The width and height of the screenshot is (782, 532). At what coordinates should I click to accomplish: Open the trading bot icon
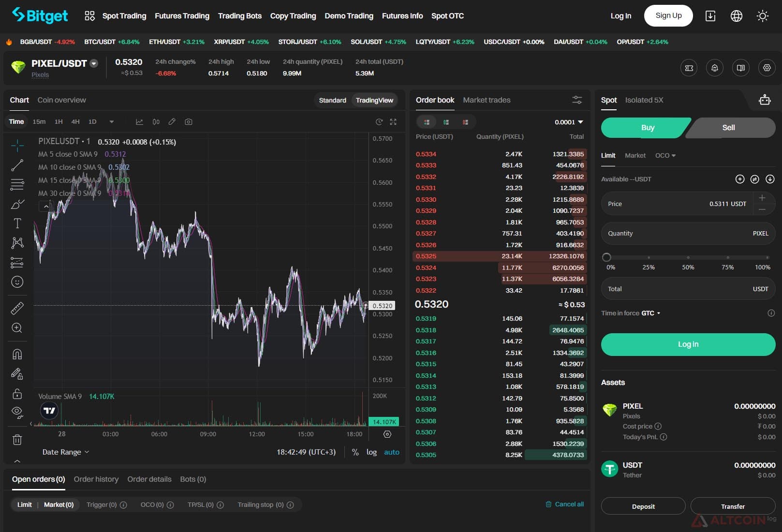coord(765,100)
